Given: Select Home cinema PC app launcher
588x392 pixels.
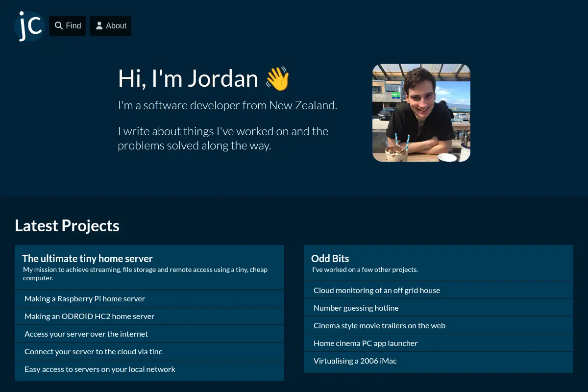Looking at the screenshot, I should tap(439, 343).
